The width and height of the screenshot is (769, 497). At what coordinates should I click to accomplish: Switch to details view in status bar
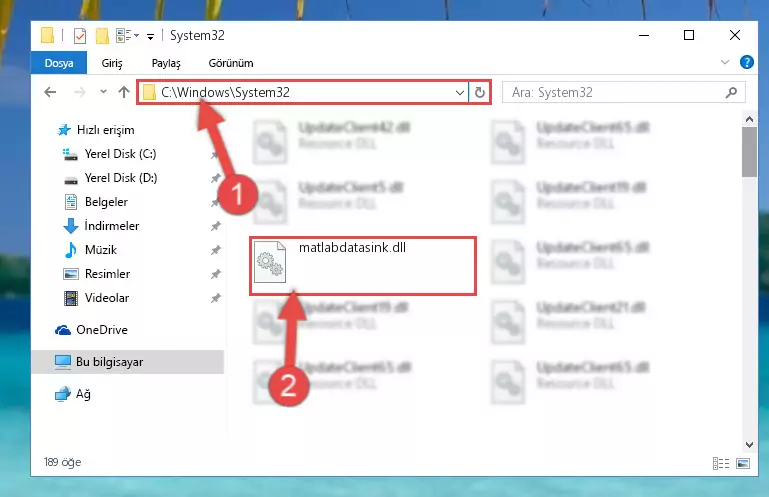[x=720, y=463]
